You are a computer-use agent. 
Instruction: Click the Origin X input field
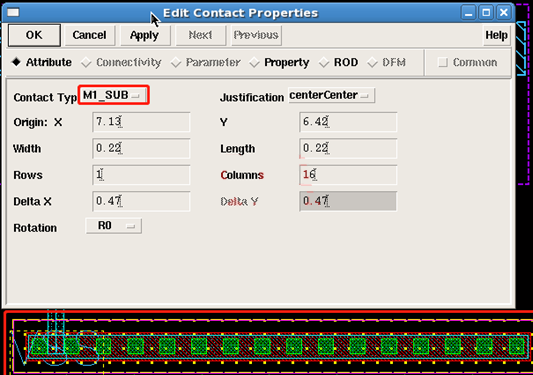pos(141,122)
